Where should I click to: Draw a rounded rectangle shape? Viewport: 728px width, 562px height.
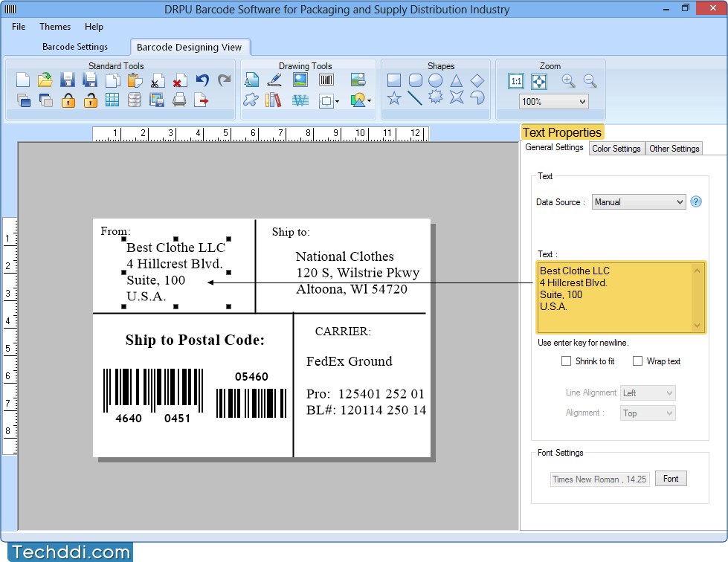(x=416, y=80)
